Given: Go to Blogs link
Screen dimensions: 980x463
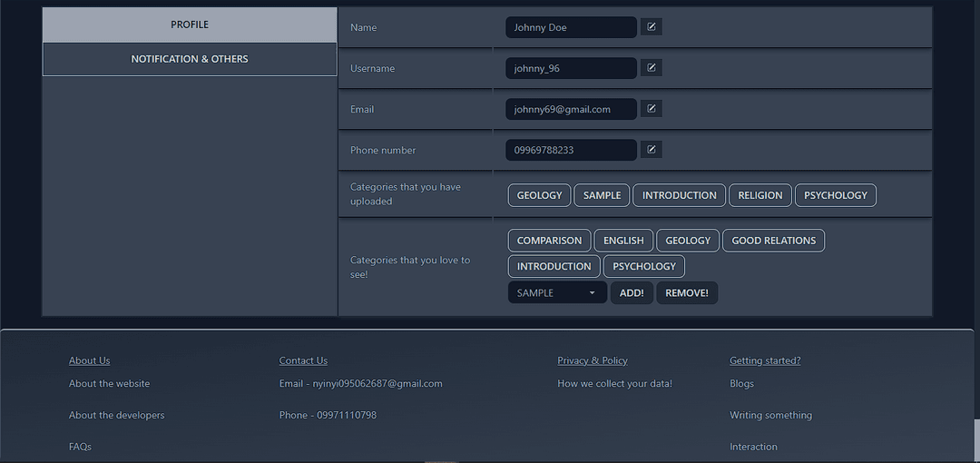Looking at the screenshot, I should click(742, 383).
